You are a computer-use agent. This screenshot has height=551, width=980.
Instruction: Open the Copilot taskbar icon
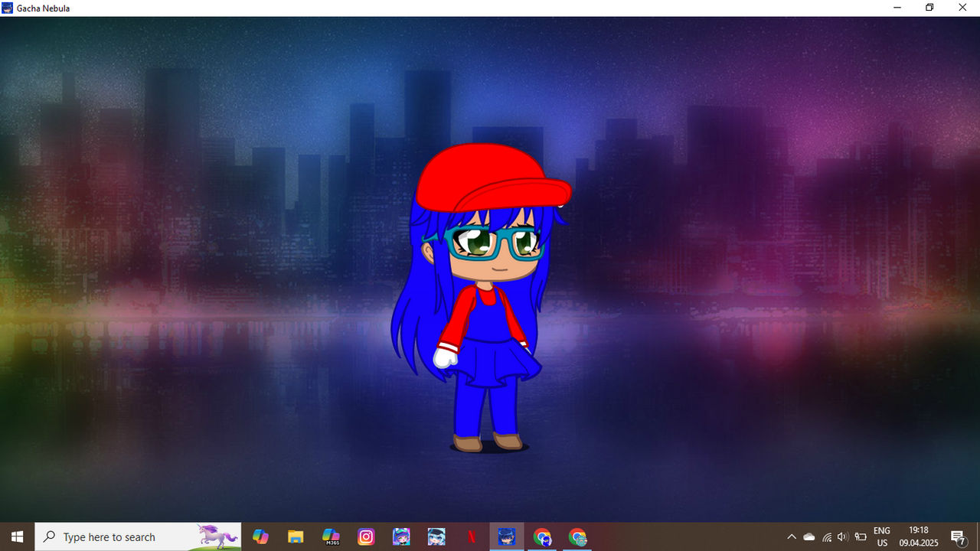tap(260, 537)
